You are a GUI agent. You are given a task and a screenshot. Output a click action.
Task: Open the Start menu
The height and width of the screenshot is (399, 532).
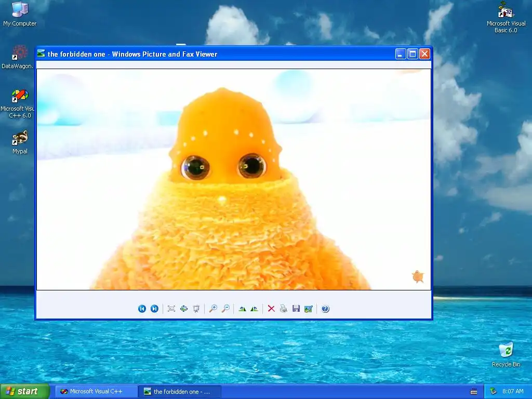coord(24,392)
